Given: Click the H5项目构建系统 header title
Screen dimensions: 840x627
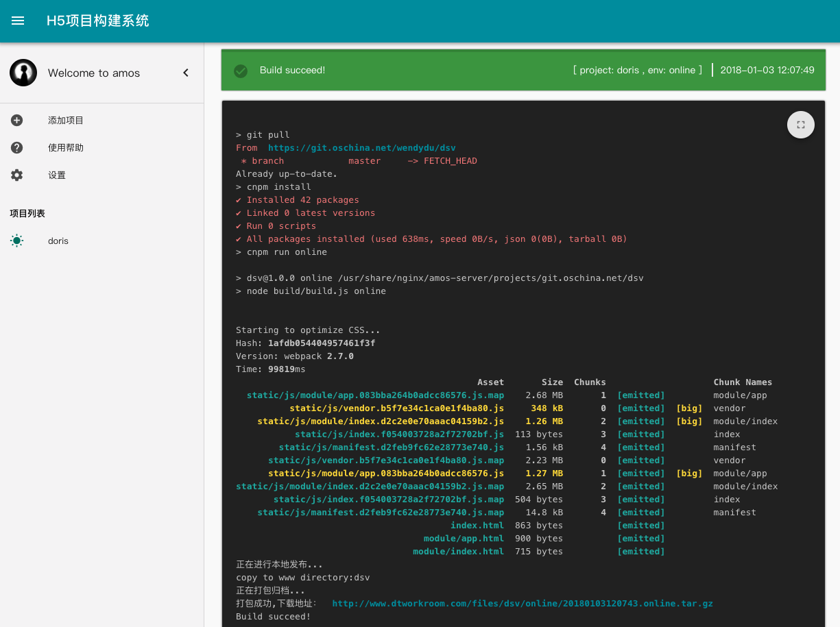Looking at the screenshot, I should [x=97, y=21].
